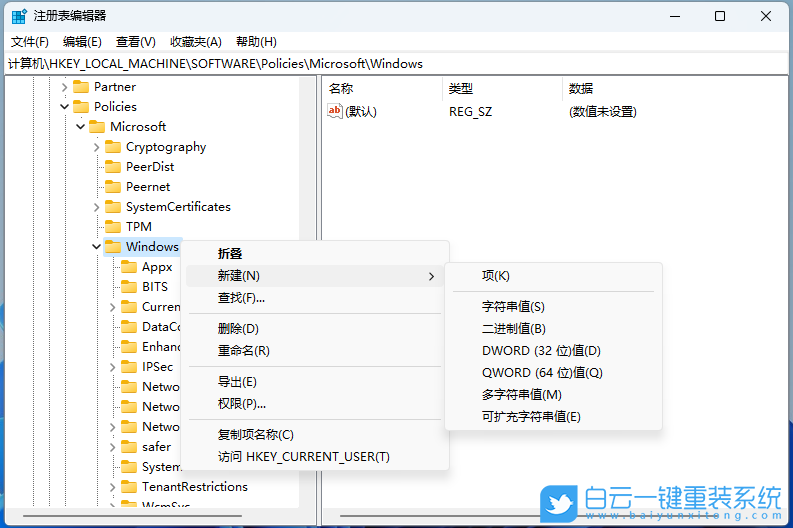Click the Appx folder icon
Viewport: 793px width, 528px height.
pyautogui.click(x=129, y=267)
